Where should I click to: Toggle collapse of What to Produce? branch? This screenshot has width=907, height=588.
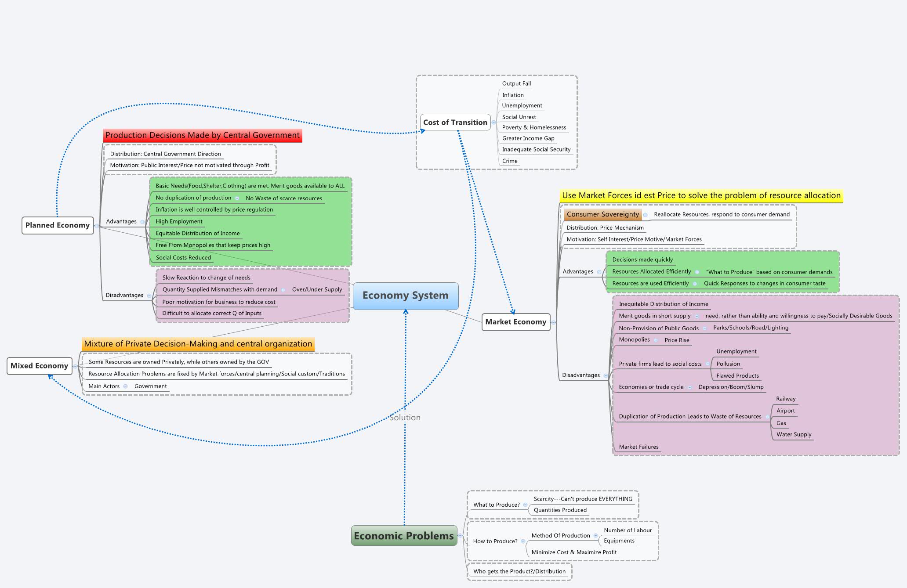click(525, 505)
